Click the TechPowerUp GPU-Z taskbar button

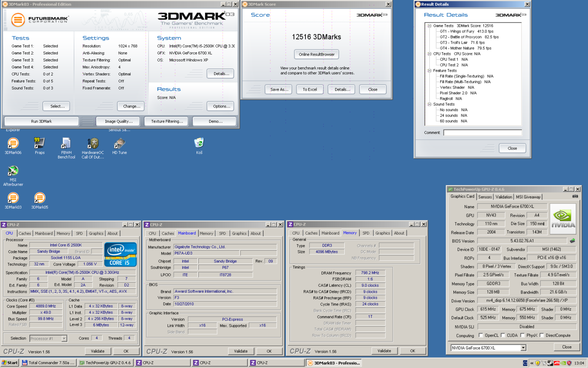point(105,363)
